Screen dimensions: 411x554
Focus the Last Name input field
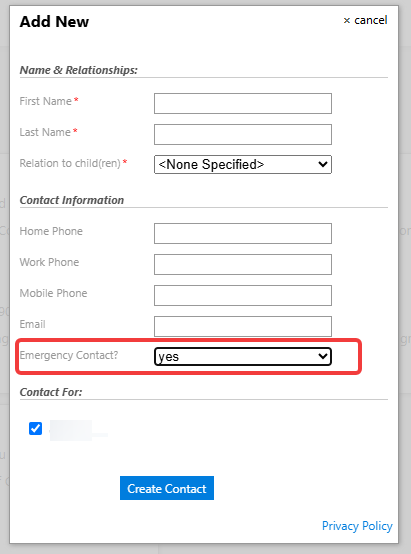(x=243, y=134)
